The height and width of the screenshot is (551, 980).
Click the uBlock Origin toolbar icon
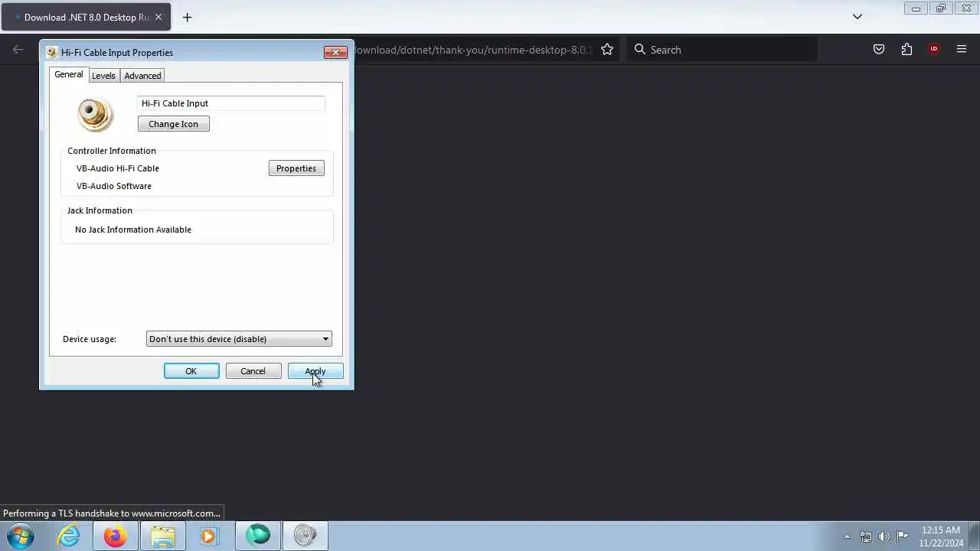[933, 50]
